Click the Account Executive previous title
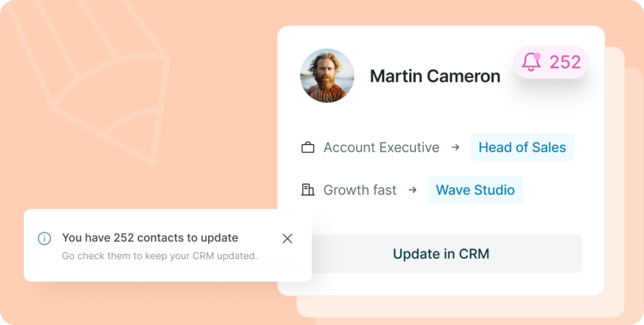The width and height of the screenshot is (644, 325). (x=381, y=148)
